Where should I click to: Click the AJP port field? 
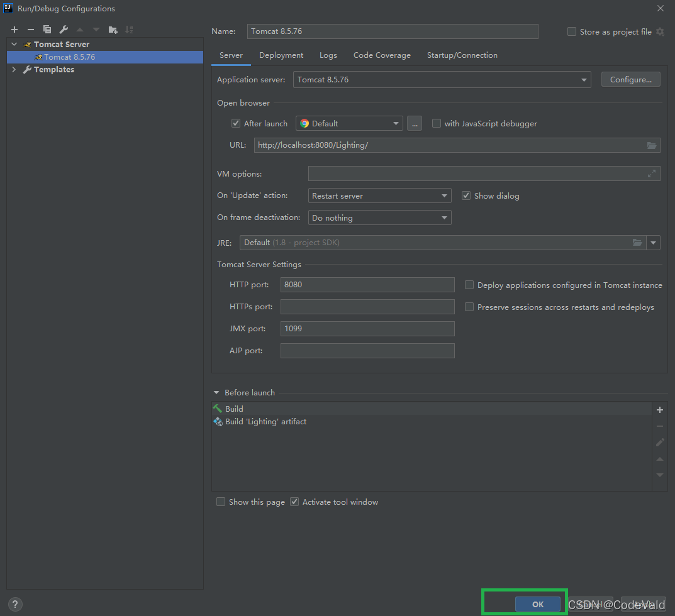click(x=367, y=351)
